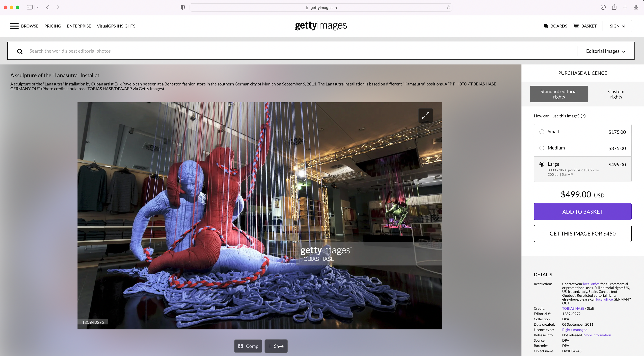Click the 06 September, 2011 date value
This screenshot has height=356, width=644.
(x=578, y=324)
